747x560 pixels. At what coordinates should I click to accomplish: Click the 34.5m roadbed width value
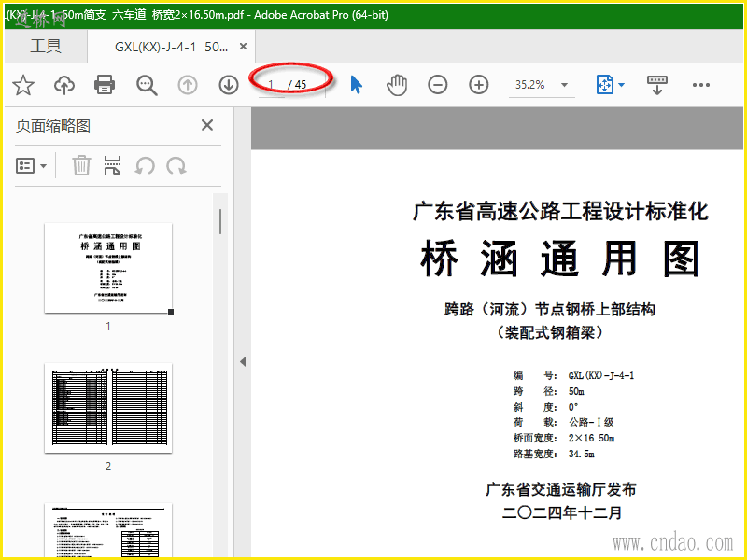(581, 454)
